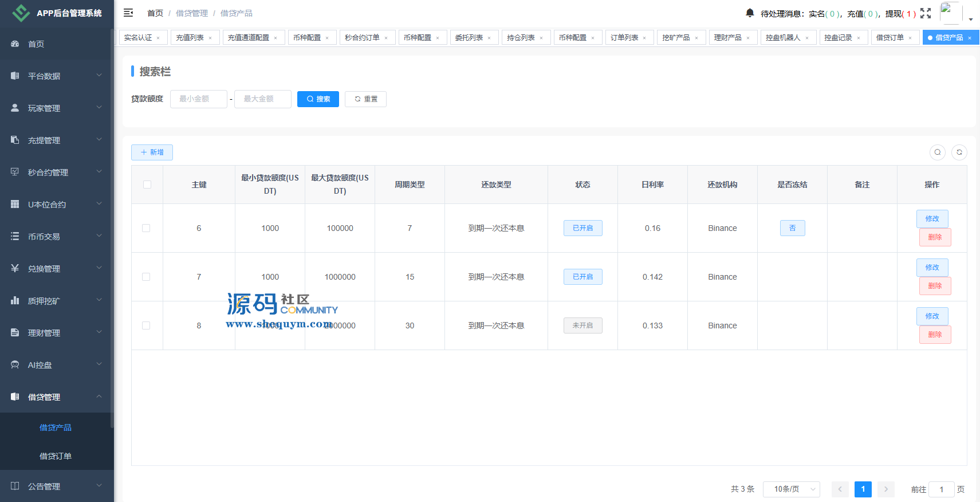Screen dimensions: 980x502
Task: Click the user avatar image
Action: [x=950, y=13]
